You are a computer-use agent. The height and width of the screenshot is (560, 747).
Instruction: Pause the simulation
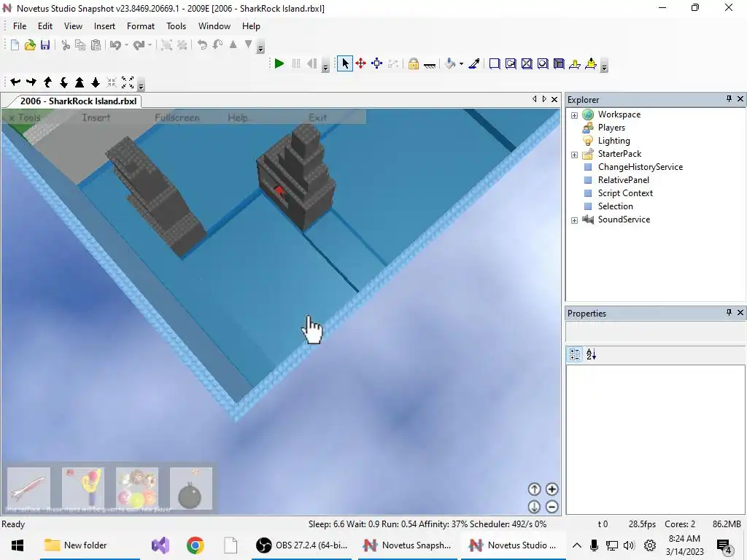296,63
